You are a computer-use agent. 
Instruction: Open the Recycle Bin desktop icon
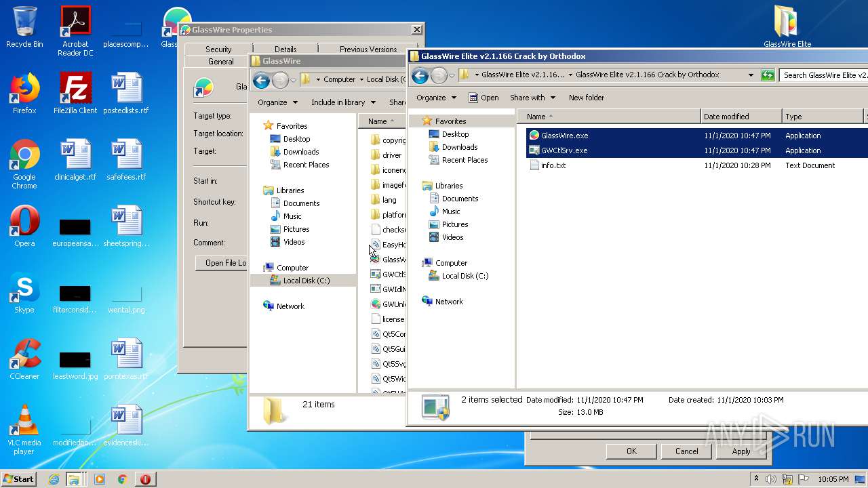pyautogui.click(x=24, y=27)
